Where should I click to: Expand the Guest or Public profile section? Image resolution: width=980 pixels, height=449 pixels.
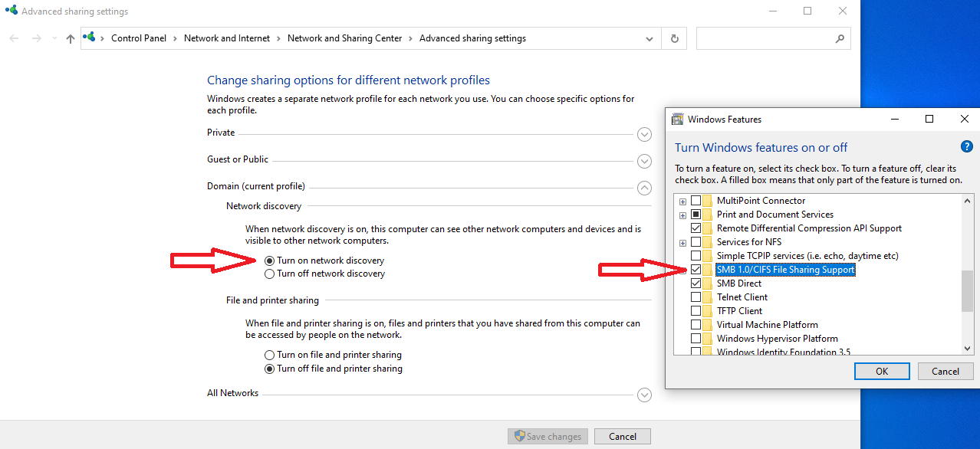coord(644,161)
